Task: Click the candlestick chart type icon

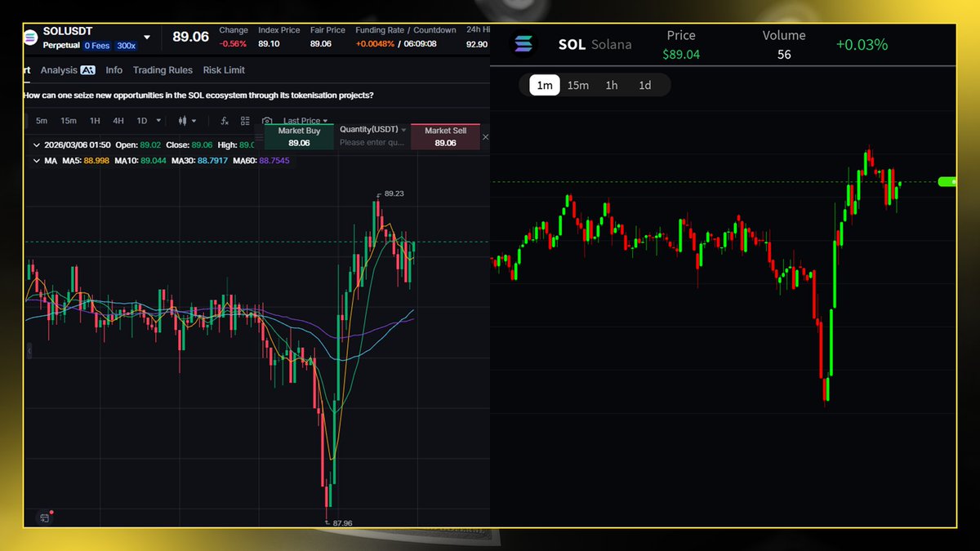Action: [x=183, y=121]
